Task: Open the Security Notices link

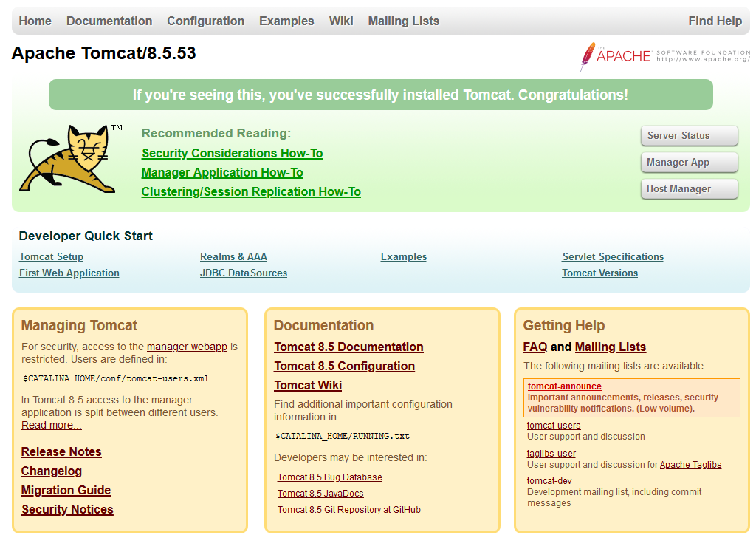Action: pyautogui.click(x=67, y=510)
